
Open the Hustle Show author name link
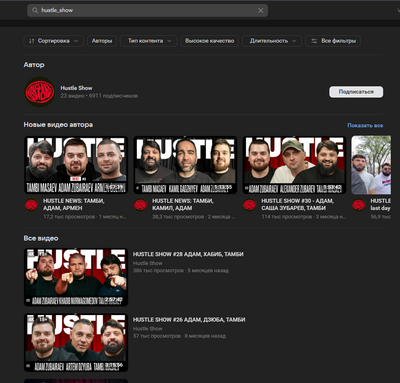pos(76,88)
